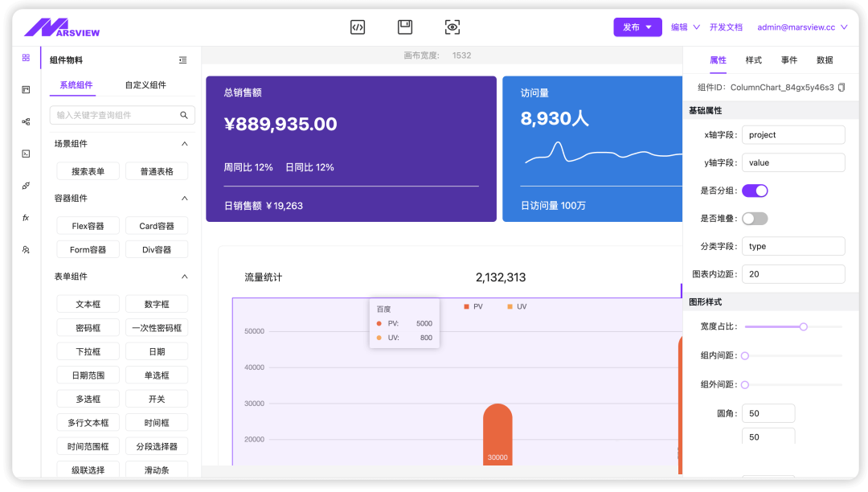Click the Card容器 component
868x492 pixels.
click(x=157, y=226)
